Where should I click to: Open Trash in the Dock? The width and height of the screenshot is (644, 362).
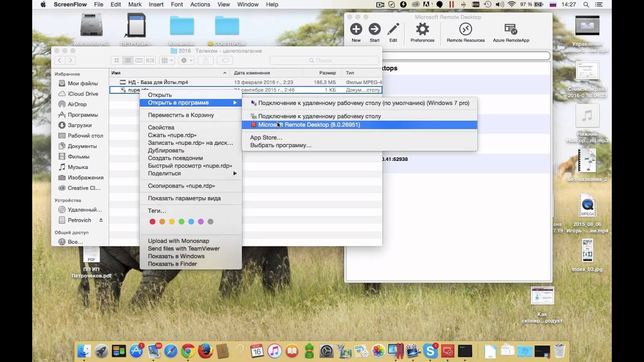559,351
